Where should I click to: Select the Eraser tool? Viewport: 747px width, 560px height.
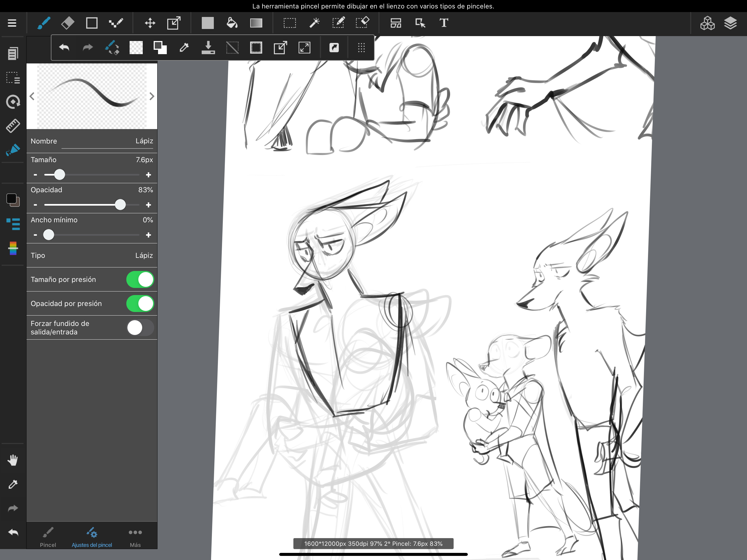68,23
